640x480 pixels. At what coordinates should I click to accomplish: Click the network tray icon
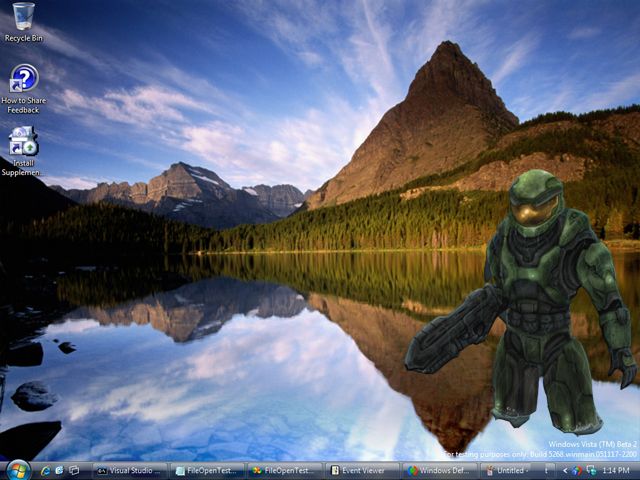(591, 471)
